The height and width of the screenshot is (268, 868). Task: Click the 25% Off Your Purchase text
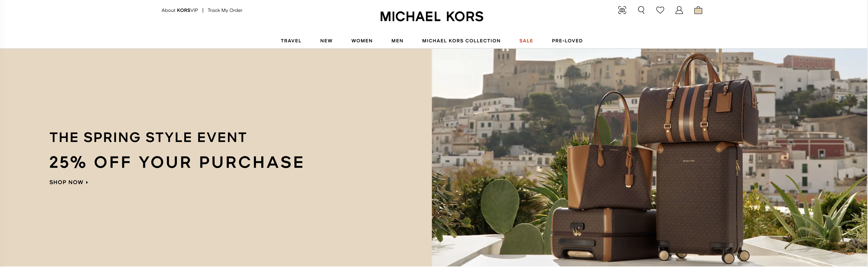[x=177, y=162]
